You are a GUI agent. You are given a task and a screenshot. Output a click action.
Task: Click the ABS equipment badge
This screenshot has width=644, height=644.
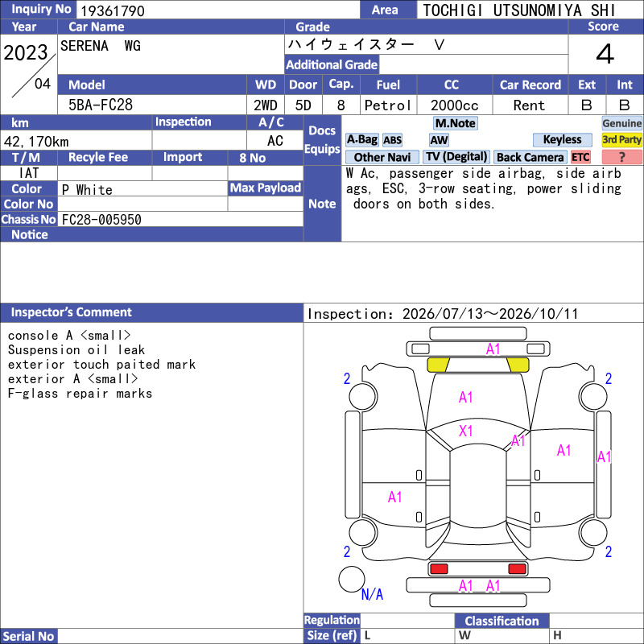pos(392,140)
